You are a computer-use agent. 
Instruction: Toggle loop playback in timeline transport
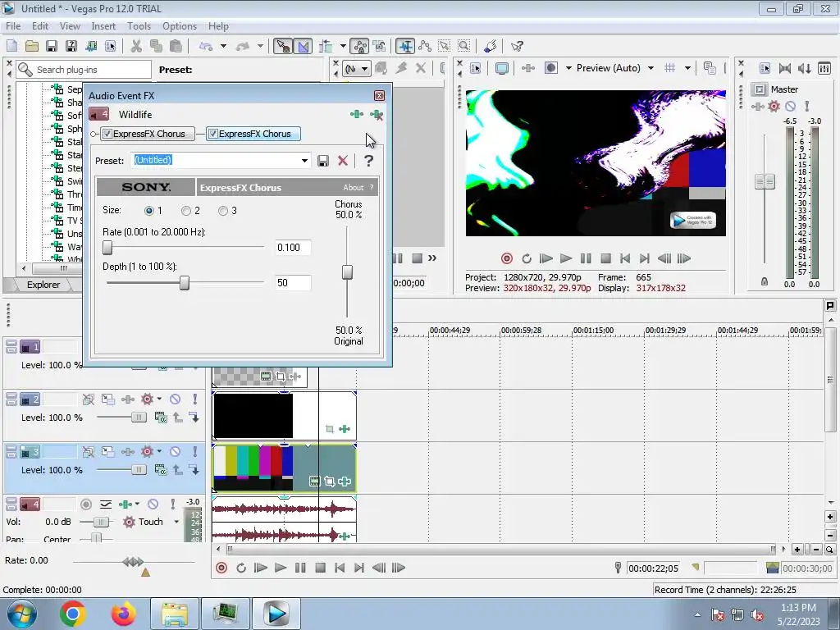coord(241,568)
